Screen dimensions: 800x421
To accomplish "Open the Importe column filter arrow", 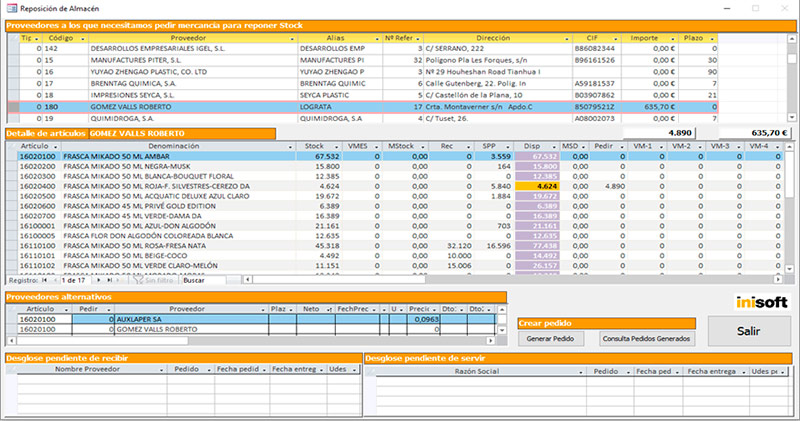I will click(x=672, y=39).
